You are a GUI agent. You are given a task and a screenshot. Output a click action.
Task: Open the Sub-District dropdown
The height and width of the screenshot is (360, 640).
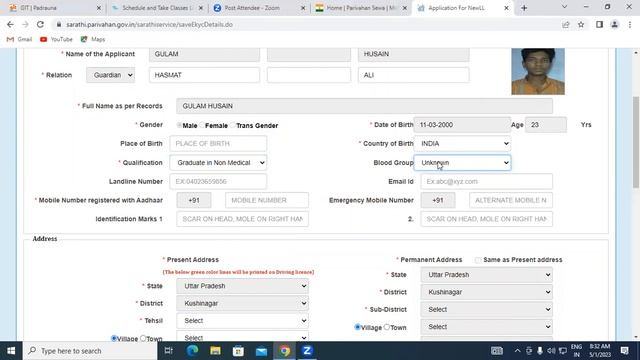tap(487, 309)
